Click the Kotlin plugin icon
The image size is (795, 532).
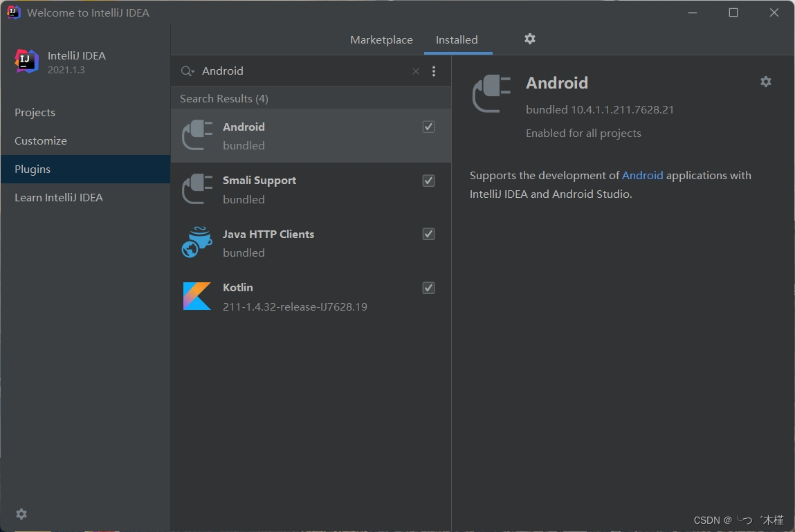tap(197, 296)
